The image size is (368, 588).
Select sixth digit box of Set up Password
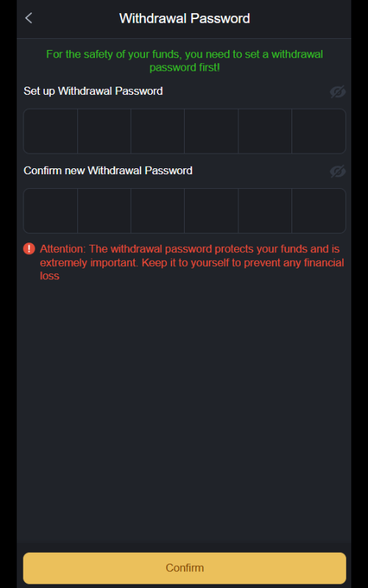tap(319, 132)
